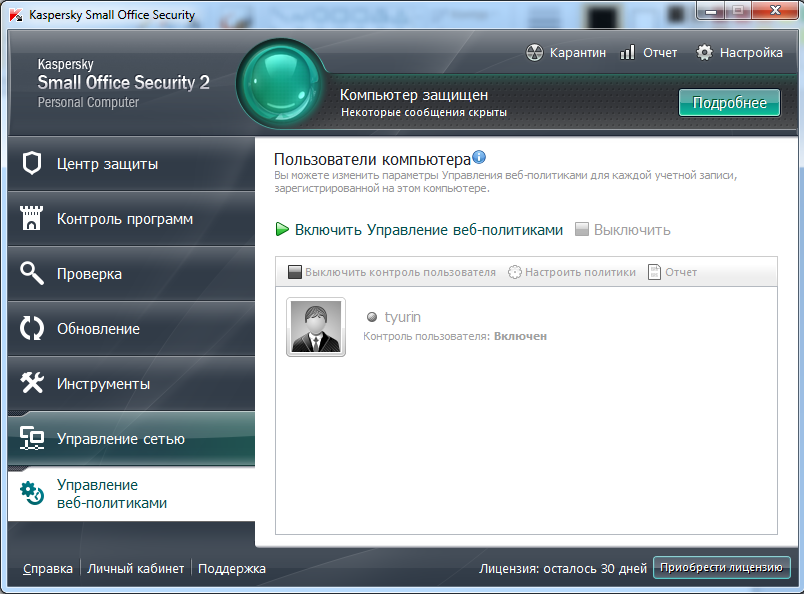The image size is (804, 594).
Task: Click the greyed Выключить link
Action: tap(632, 230)
